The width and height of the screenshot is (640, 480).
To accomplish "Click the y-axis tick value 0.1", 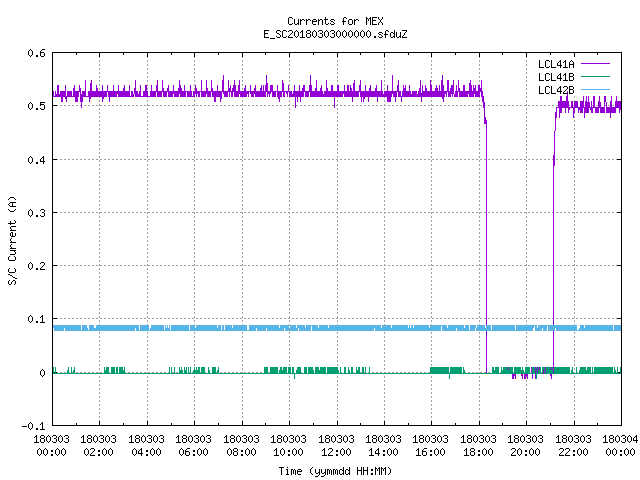I will pos(36,319).
